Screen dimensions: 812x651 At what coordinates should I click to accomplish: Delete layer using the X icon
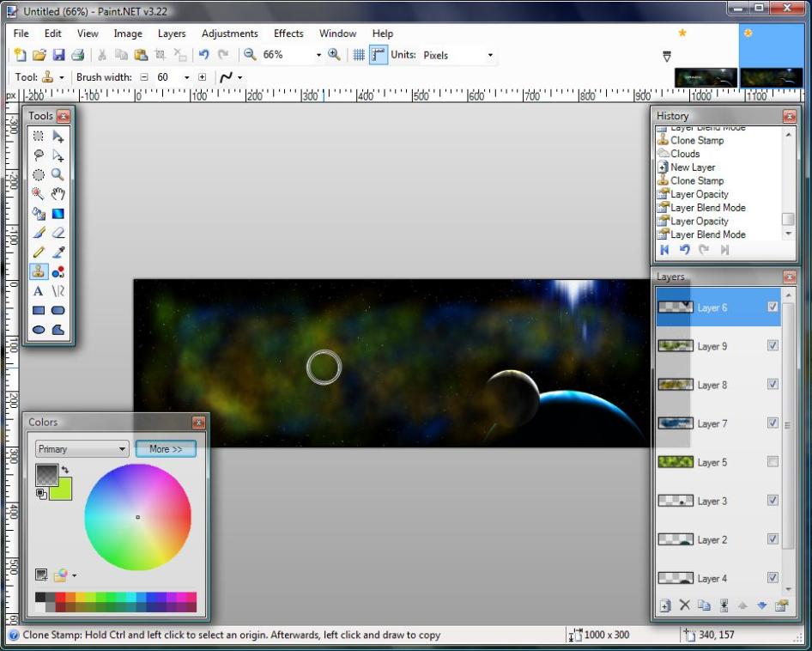click(x=684, y=605)
